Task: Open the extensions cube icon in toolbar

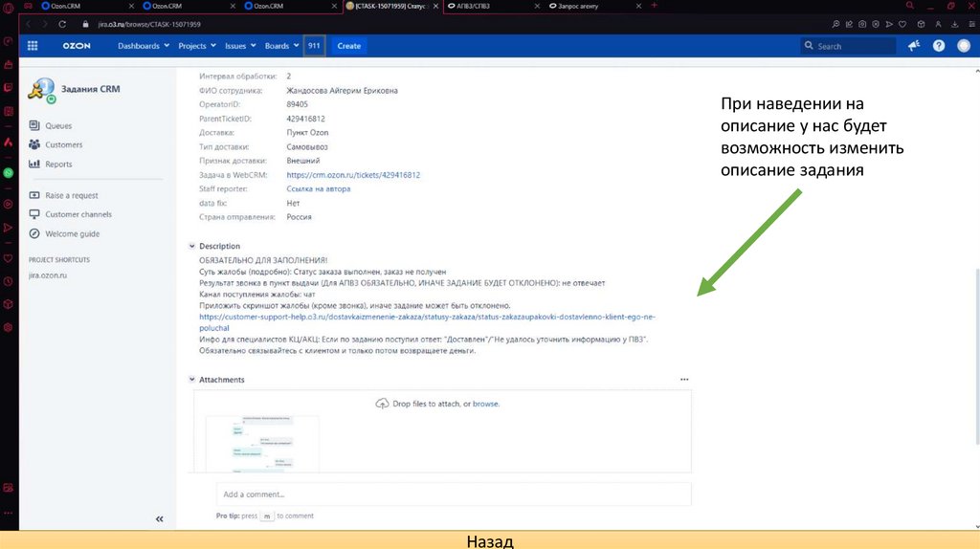Action: tap(921, 24)
